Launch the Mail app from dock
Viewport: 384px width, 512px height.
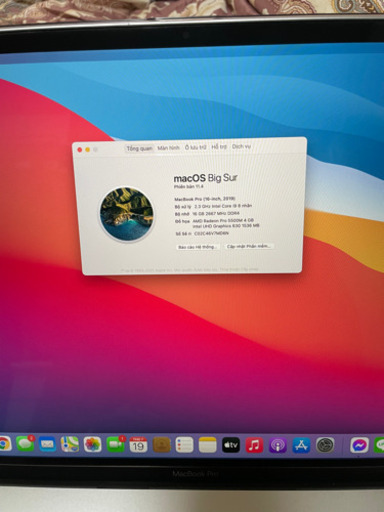coord(47,444)
